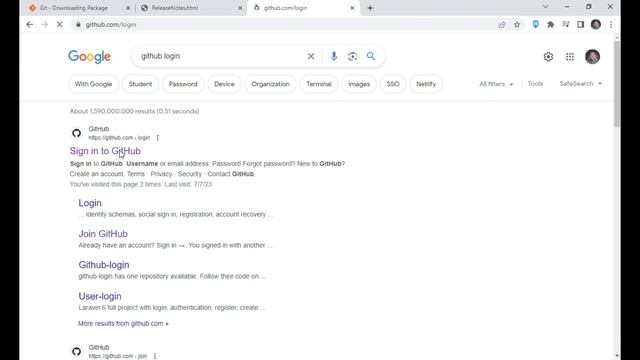
Task: Select the Password filter chip
Action: tap(183, 84)
